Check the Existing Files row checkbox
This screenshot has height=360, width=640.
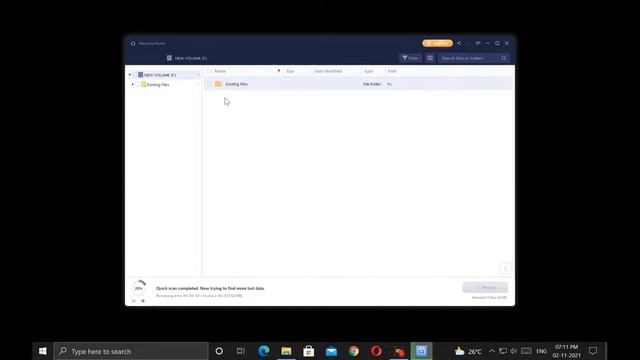coord(209,84)
